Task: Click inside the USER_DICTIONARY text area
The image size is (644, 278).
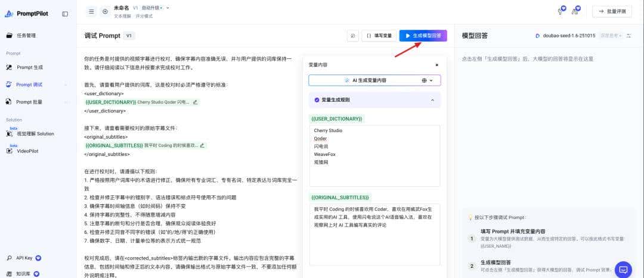Action: [x=374, y=156]
